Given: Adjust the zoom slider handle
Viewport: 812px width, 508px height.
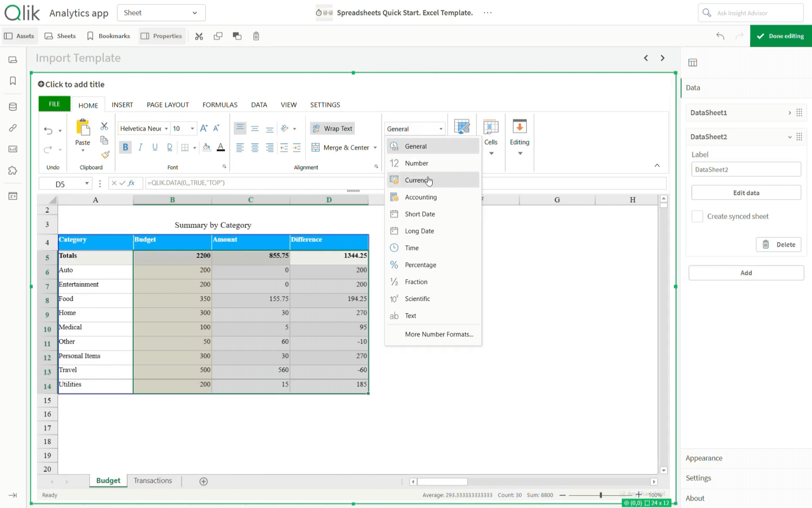Looking at the screenshot, I should click(x=601, y=495).
